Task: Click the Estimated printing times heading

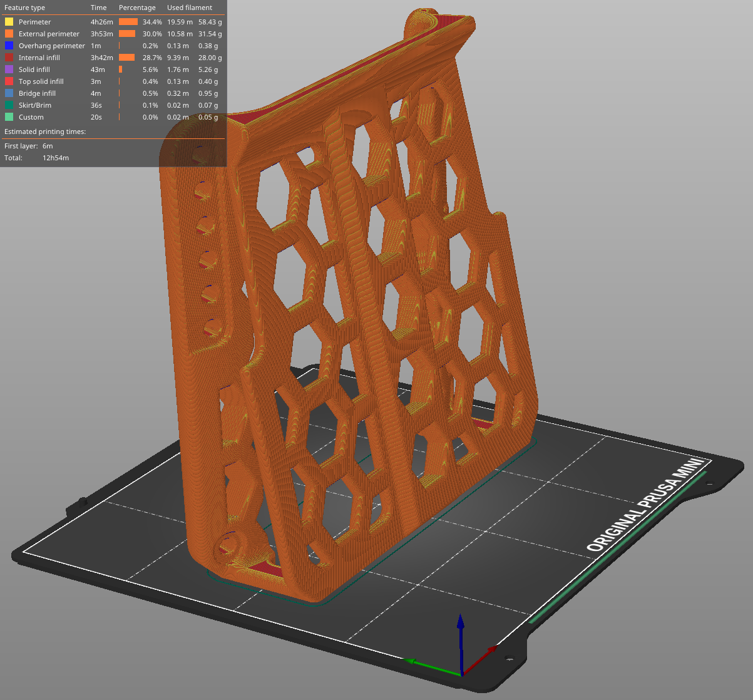Action: (x=44, y=131)
